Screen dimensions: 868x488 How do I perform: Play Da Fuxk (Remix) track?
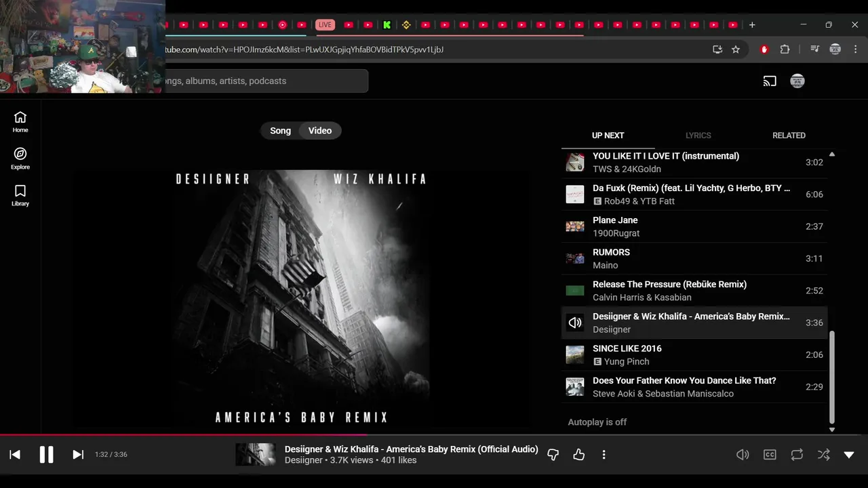pos(694,195)
